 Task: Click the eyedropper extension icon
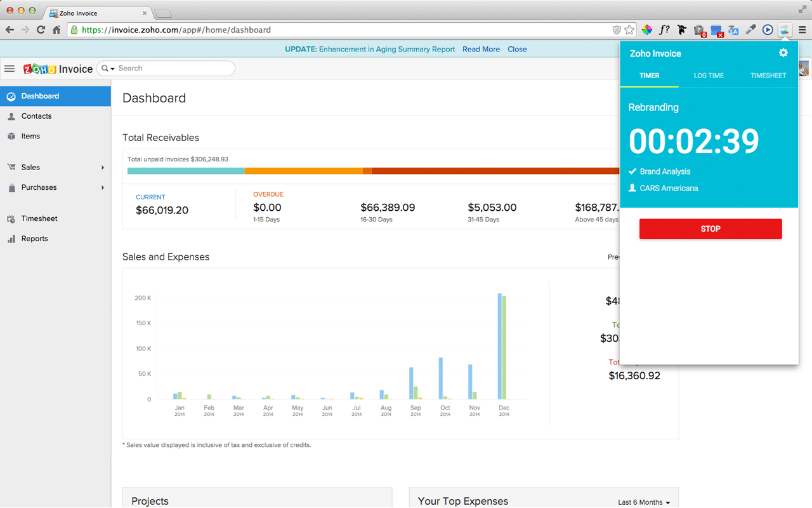click(750, 30)
